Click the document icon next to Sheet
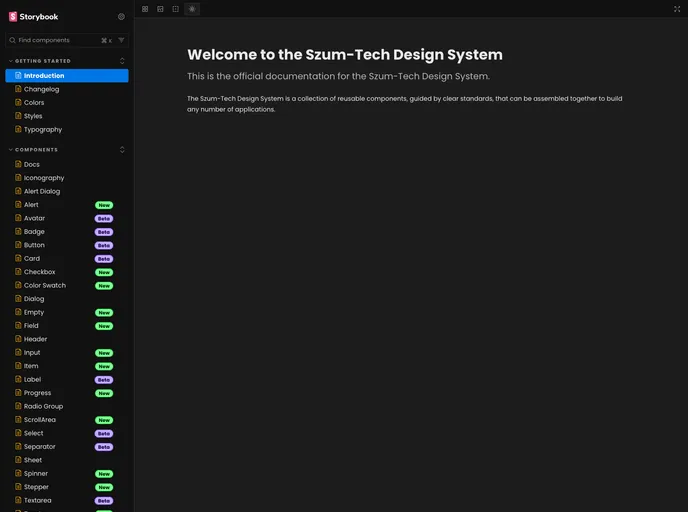Screen dimensions: 688x512 pyautogui.click(x=18, y=460)
